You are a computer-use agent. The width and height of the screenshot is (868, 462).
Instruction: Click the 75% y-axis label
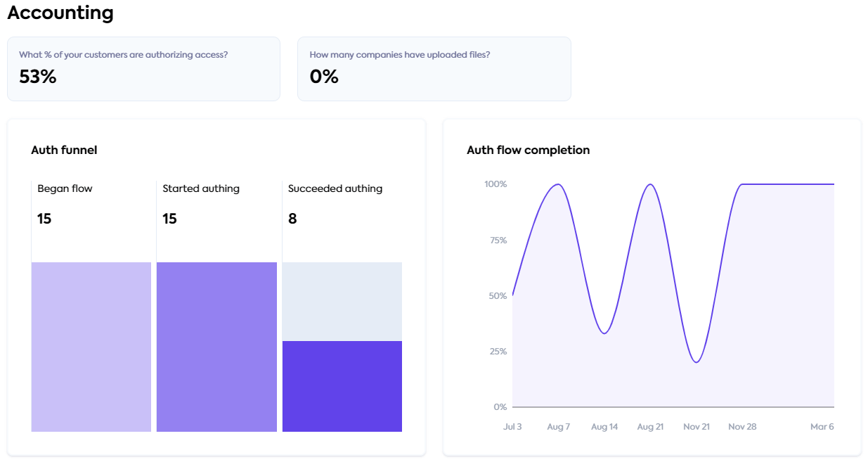pos(498,240)
